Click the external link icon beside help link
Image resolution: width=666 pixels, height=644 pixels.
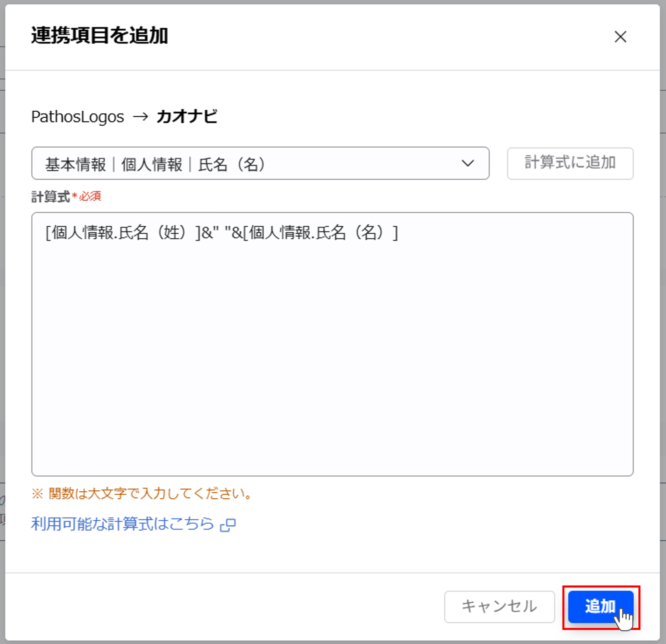[228, 525]
